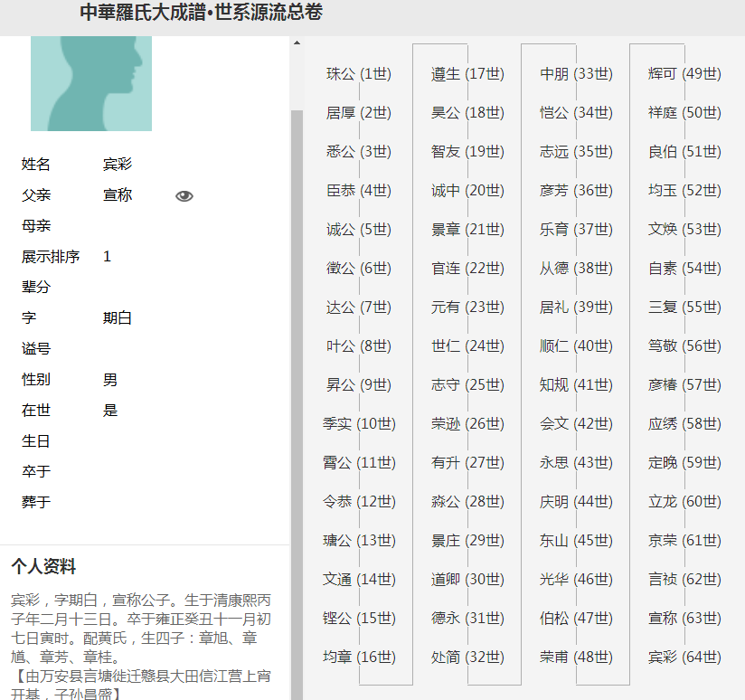The width and height of the screenshot is (745, 700).
Task: Select 彦芳 (36世) node
Action: [576, 191]
